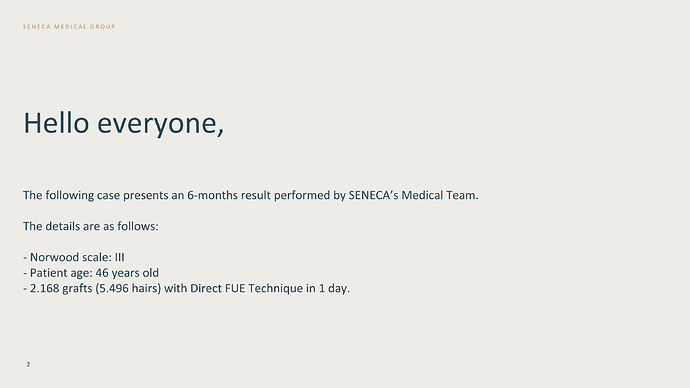
Task: Click the word Hello in the title
Action: tap(56, 123)
